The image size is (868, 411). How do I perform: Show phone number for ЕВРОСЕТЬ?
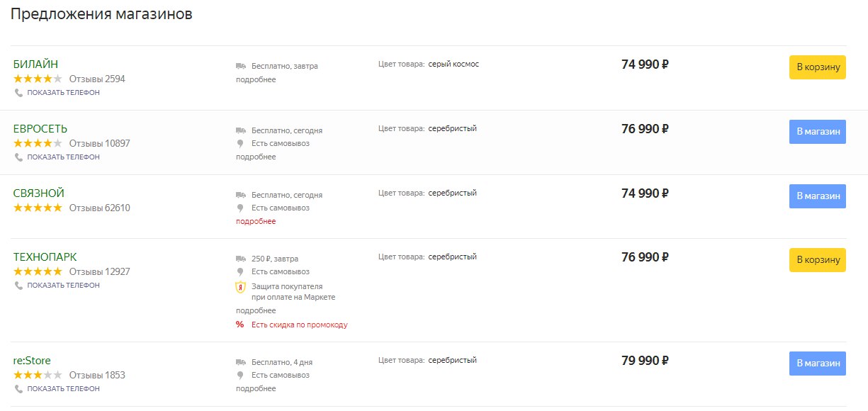click(x=63, y=157)
